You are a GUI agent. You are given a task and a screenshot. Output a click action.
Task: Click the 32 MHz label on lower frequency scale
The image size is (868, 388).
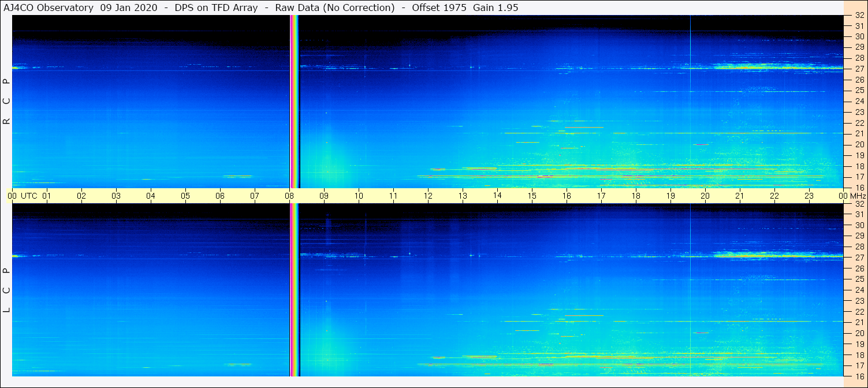coord(859,204)
